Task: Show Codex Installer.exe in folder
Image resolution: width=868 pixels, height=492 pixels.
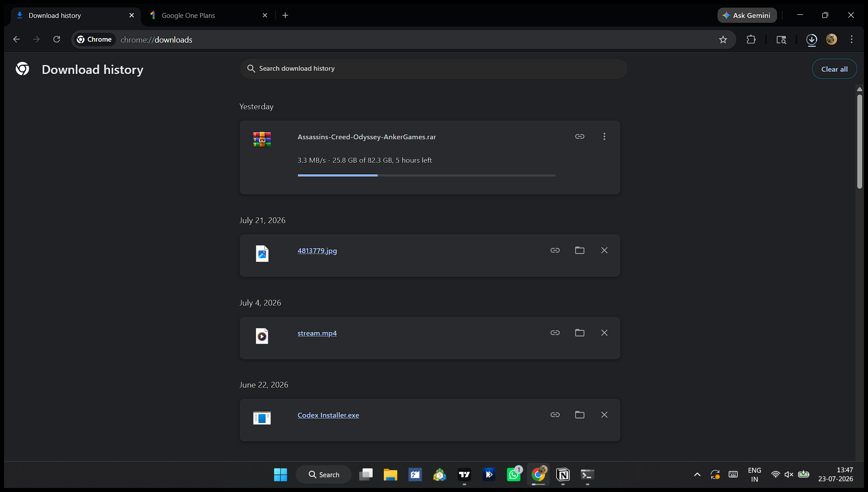Action: [x=580, y=415]
